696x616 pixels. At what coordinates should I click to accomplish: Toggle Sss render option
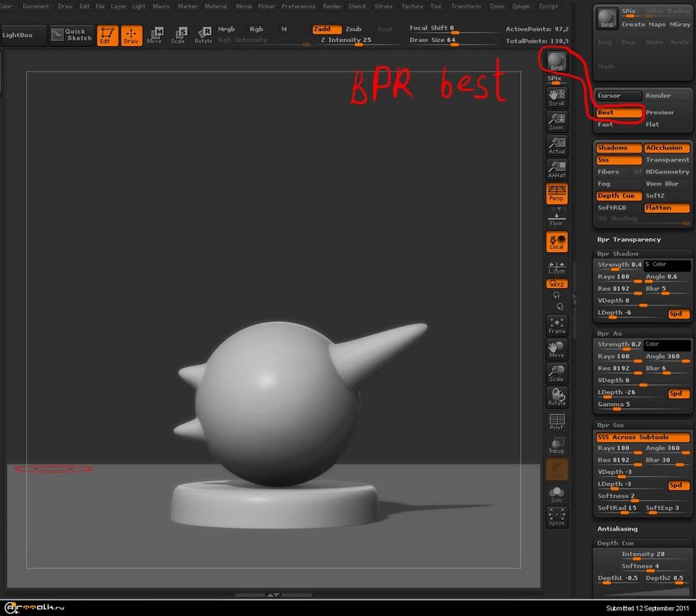pos(619,160)
